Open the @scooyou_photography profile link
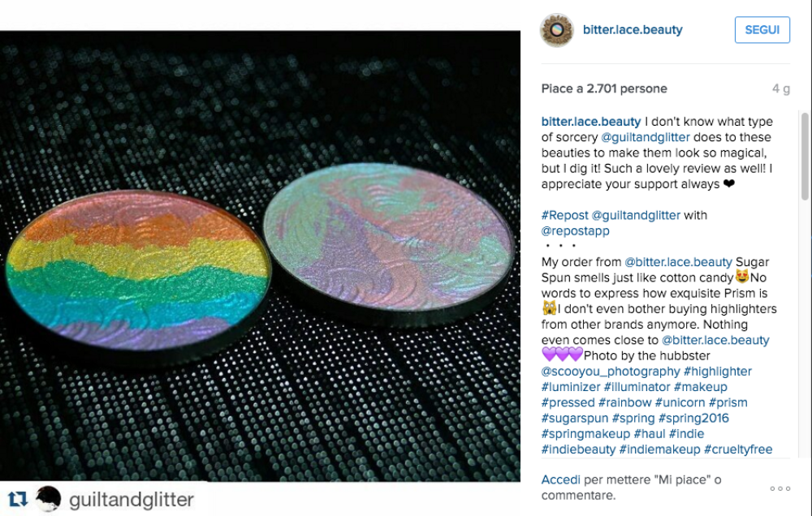Image resolution: width=812 pixels, height=516 pixels. pyautogui.click(x=611, y=372)
